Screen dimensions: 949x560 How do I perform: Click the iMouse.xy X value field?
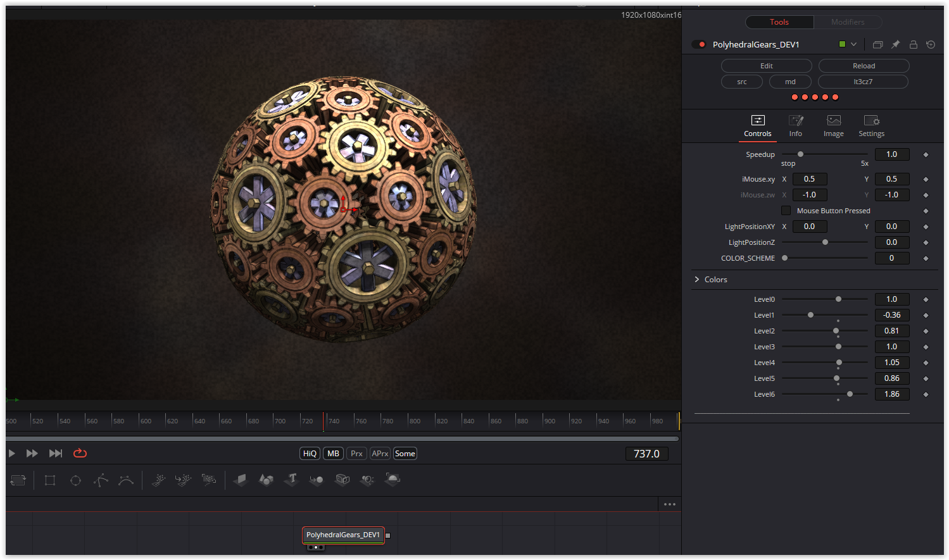click(810, 179)
